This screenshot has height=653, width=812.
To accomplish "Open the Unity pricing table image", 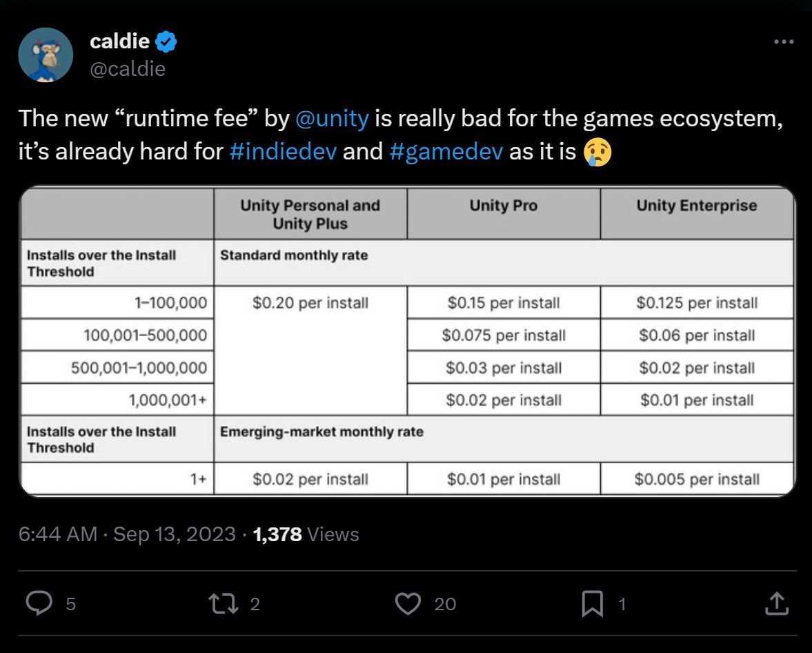I will pos(406,340).
